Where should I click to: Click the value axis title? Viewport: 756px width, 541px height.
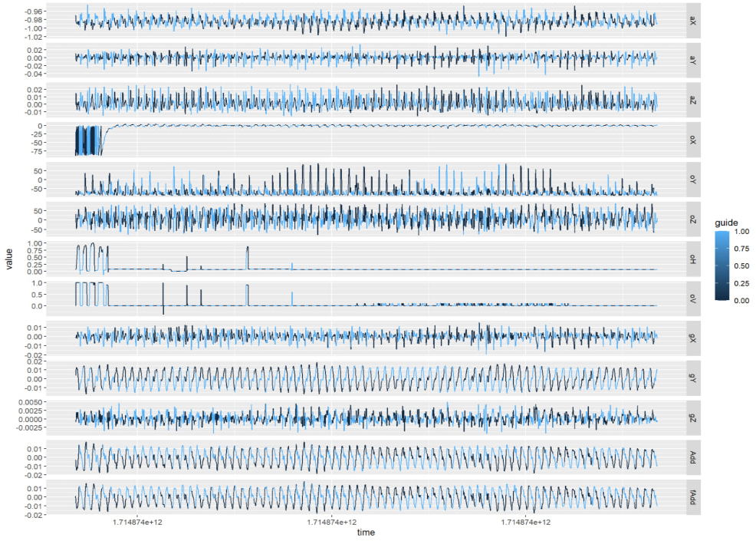[8, 261]
